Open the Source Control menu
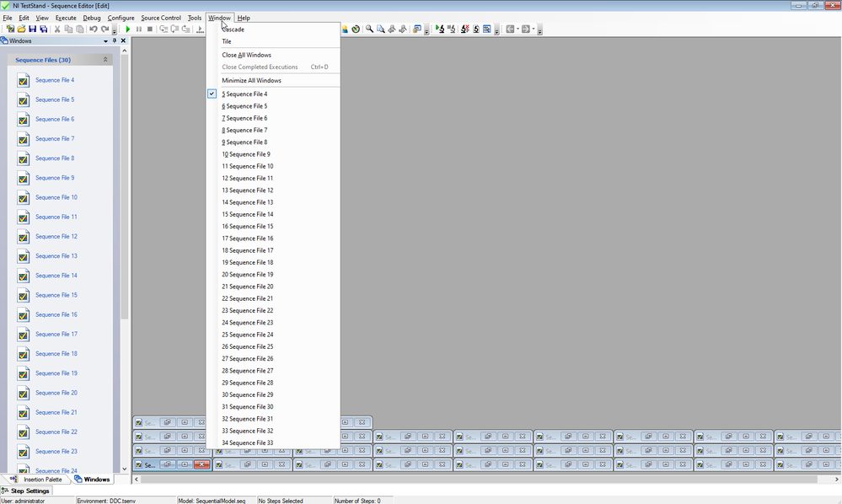The width and height of the screenshot is (842, 504). [x=160, y=18]
